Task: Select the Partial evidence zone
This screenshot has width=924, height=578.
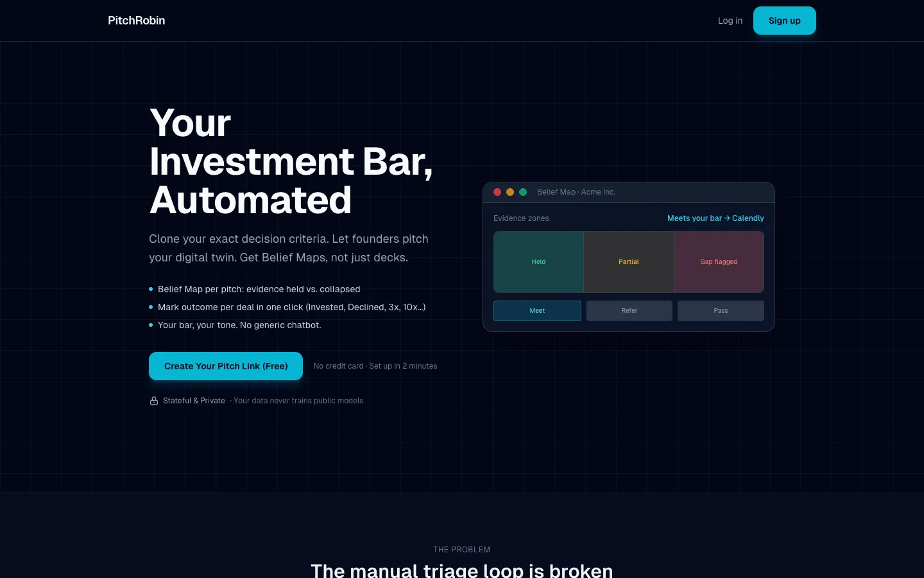Action: [x=629, y=262]
